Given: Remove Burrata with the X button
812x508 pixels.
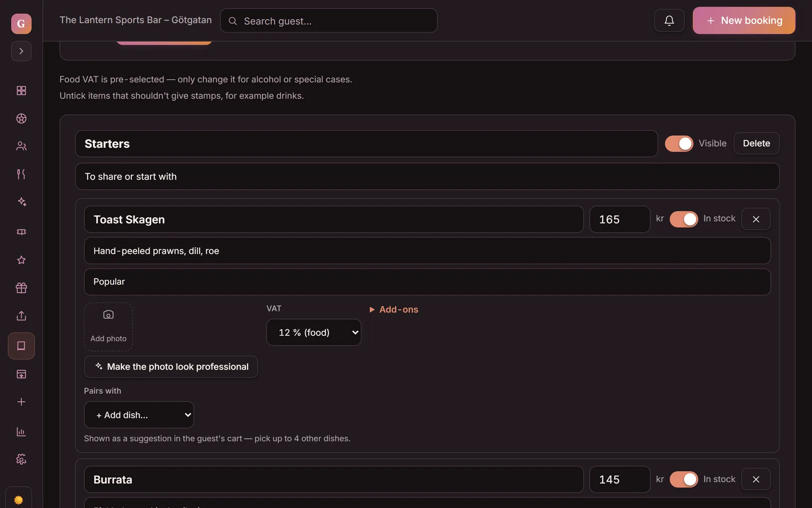Looking at the screenshot, I should pos(756,479).
